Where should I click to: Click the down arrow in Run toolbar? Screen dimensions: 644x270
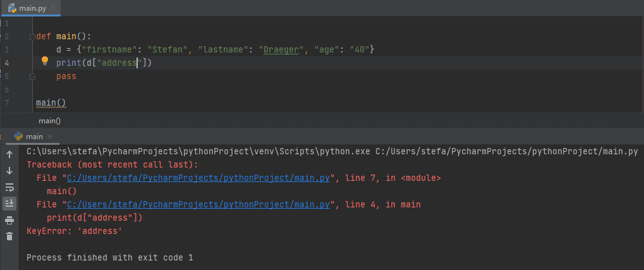click(9, 171)
